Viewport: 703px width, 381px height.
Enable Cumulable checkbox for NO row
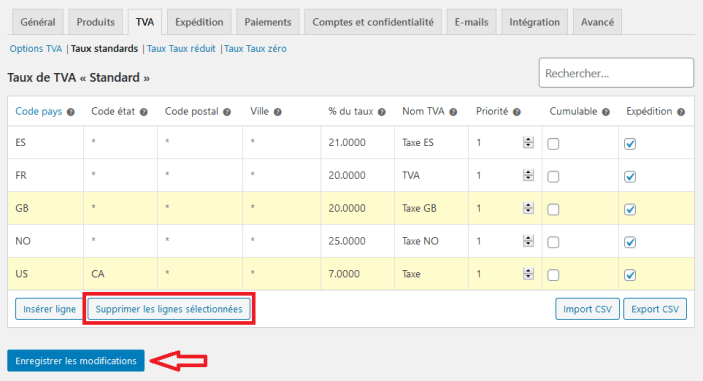(x=553, y=242)
